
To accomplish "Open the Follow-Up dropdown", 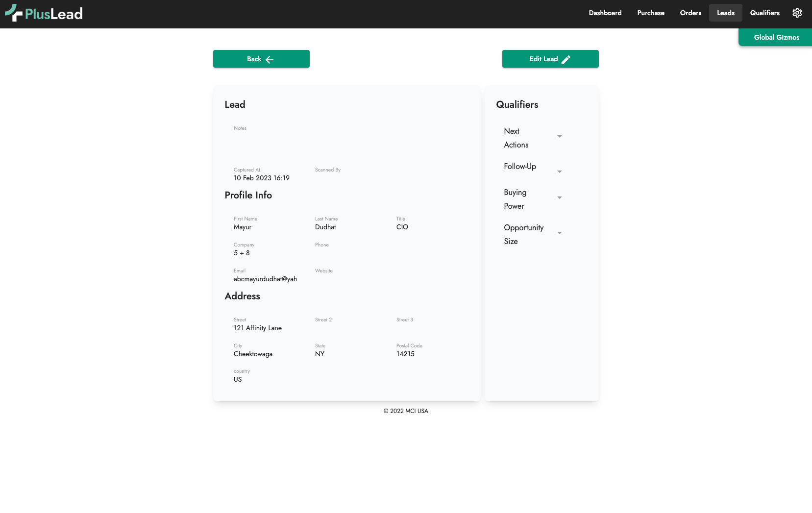I will [559, 172].
